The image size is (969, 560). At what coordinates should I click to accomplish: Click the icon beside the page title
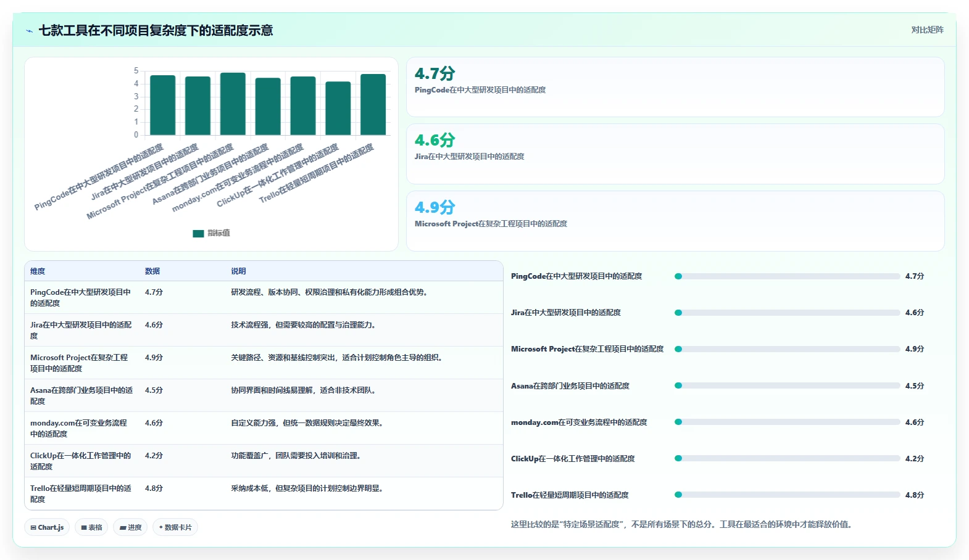point(29,31)
